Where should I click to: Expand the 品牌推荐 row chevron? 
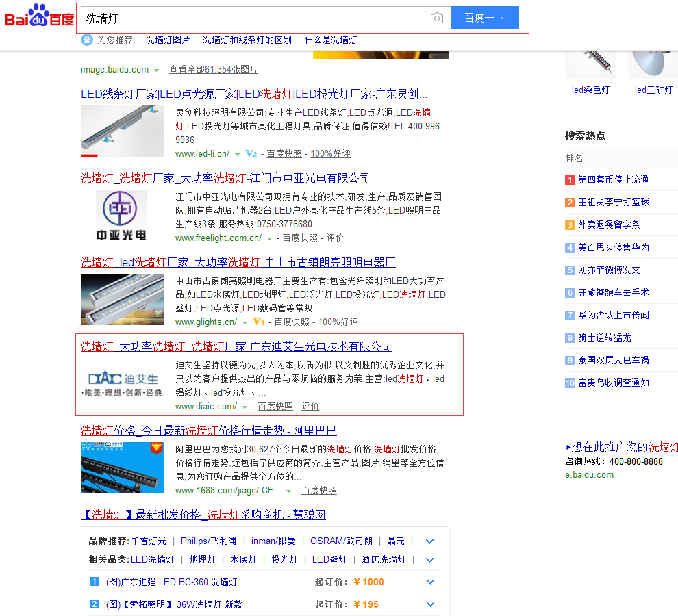(430, 541)
